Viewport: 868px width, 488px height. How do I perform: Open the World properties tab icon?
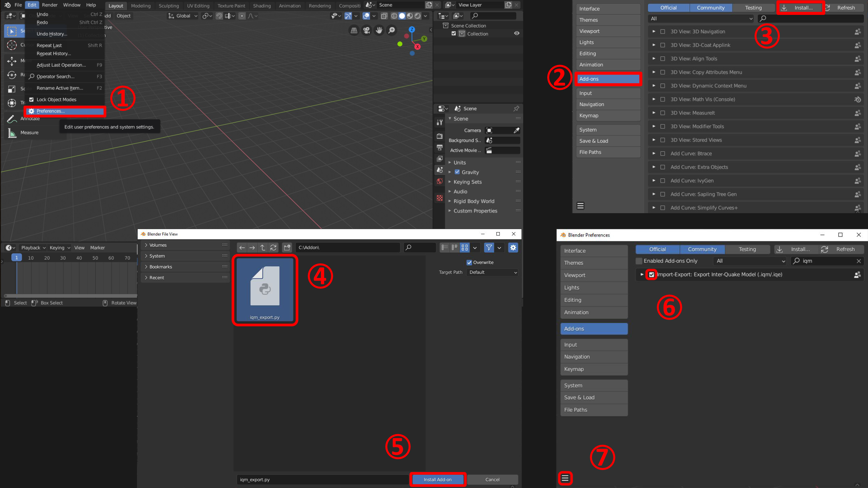(x=440, y=181)
